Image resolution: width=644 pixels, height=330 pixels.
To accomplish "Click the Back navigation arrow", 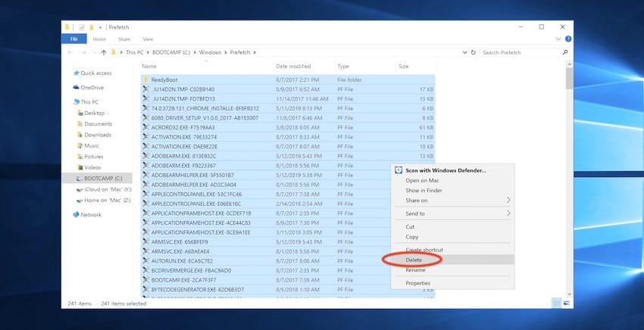I will [70, 52].
